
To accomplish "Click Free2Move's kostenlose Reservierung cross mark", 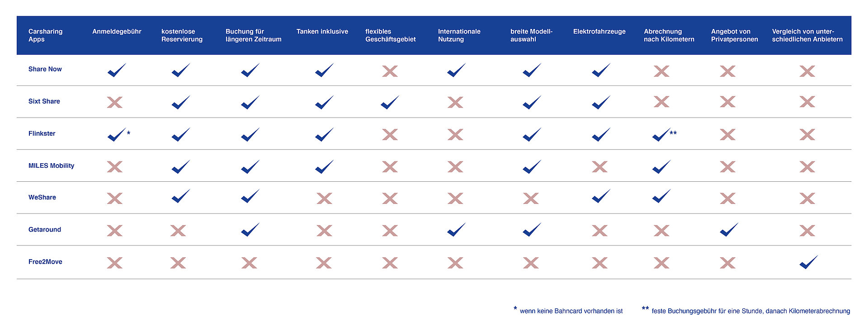I will click(178, 263).
